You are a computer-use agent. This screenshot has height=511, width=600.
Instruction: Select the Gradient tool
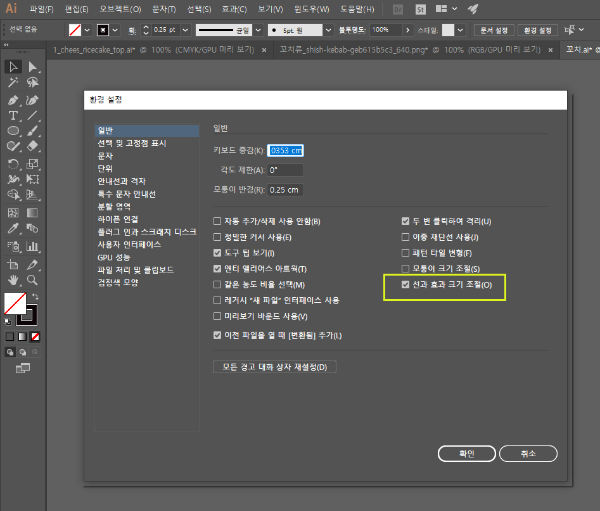pyautogui.click(x=33, y=213)
